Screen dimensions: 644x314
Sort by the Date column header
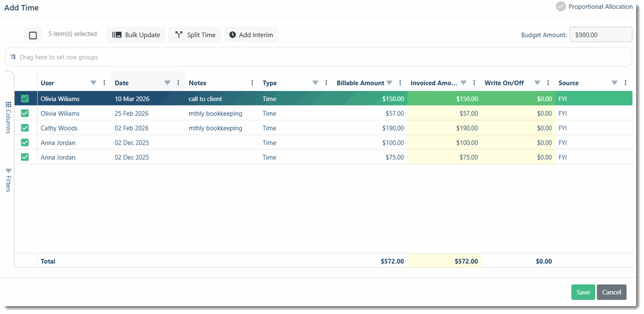[x=122, y=83]
